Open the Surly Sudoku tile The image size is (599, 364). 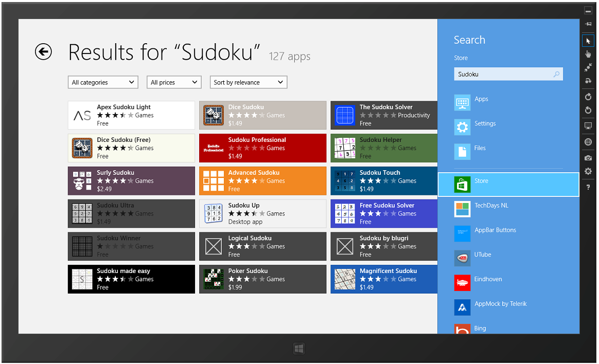[x=131, y=181]
